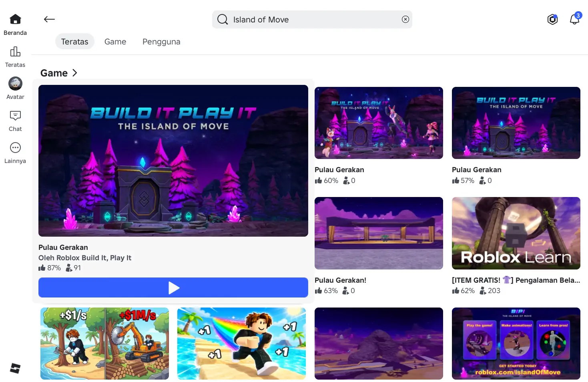Open the dark purple island thumbnail
This screenshot has width=588, height=382.
click(x=379, y=344)
